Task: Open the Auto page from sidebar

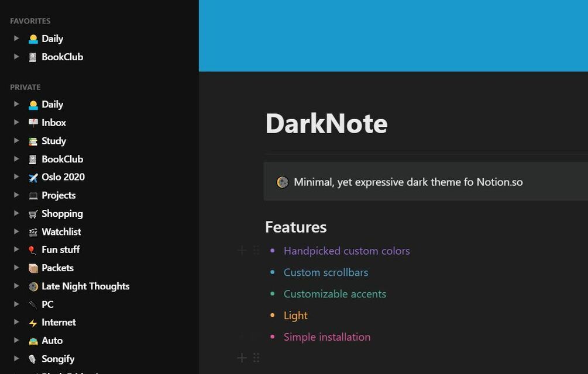Action: [x=52, y=341]
